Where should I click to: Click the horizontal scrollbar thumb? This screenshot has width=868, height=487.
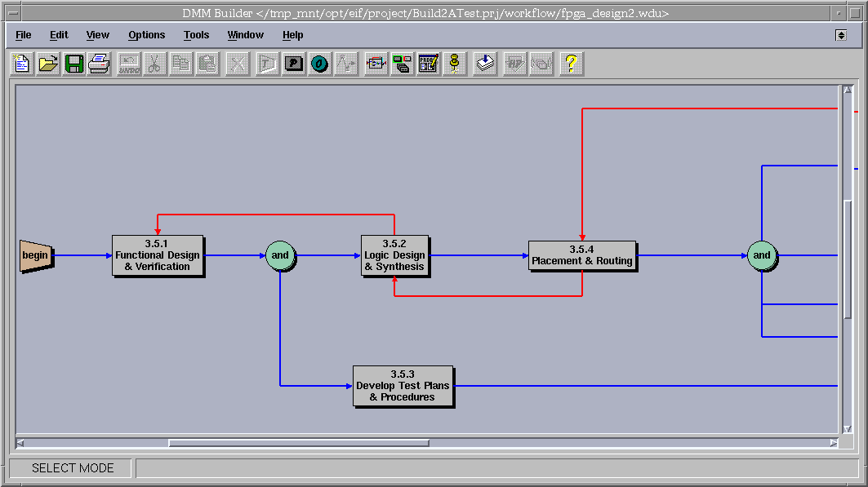[298, 443]
